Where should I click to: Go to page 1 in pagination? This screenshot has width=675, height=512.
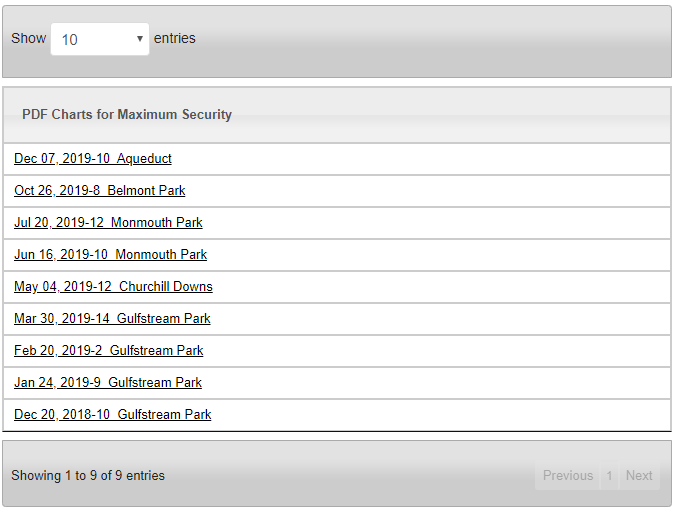[609, 476]
